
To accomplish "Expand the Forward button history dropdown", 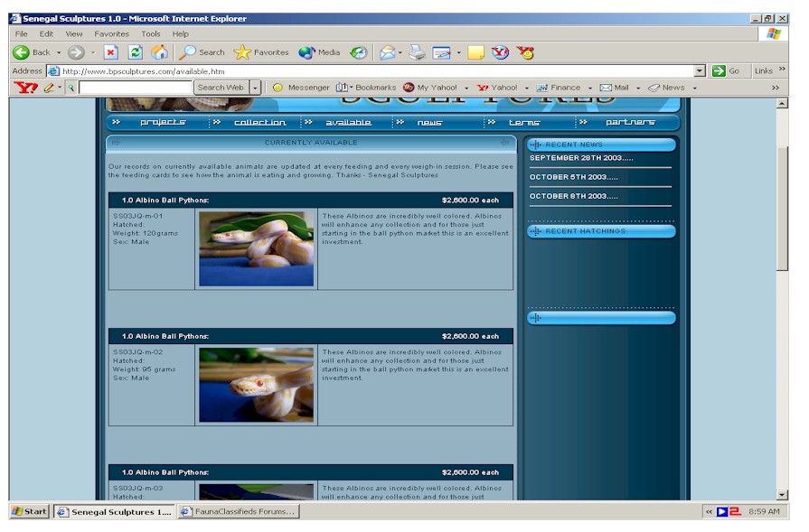I will (x=93, y=52).
